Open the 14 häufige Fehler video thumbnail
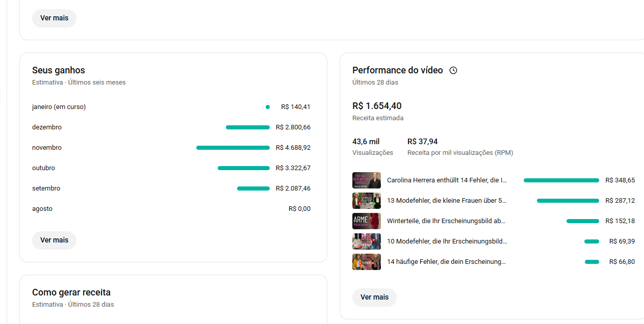 (366, 262)
